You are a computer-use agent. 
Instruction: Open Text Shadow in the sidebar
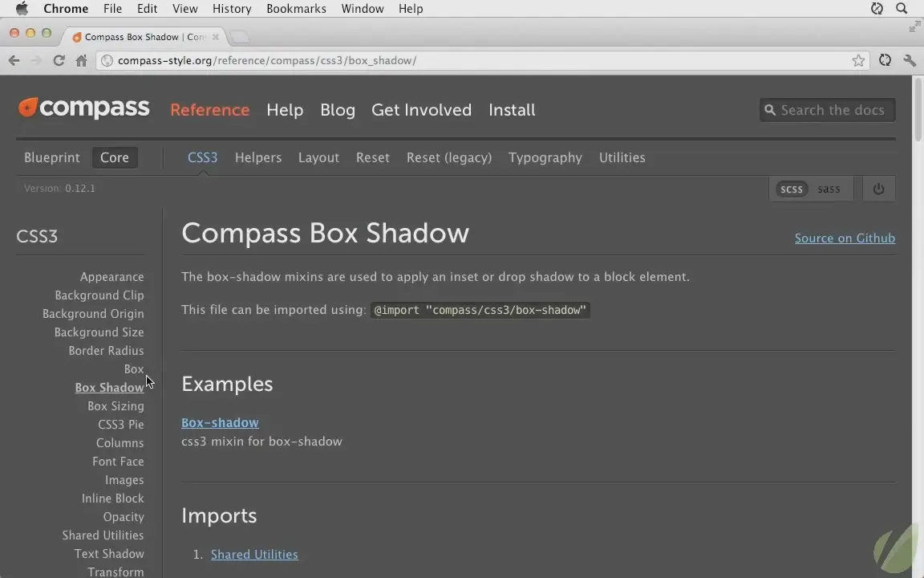tap(109, 554)
